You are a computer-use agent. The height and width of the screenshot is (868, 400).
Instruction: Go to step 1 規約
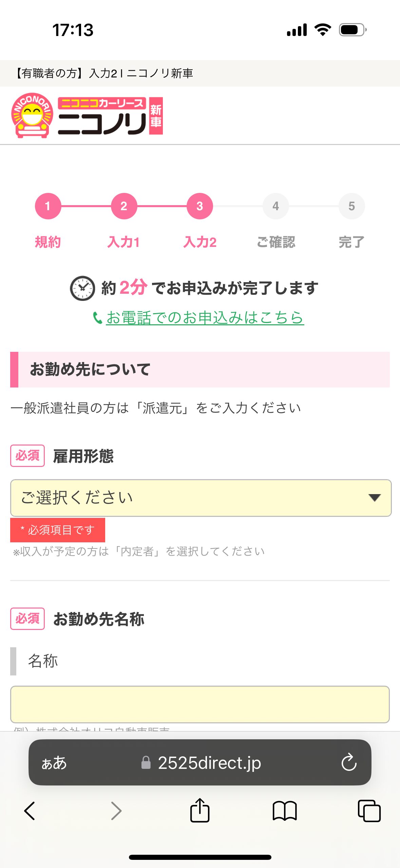[x=48, y=206]
